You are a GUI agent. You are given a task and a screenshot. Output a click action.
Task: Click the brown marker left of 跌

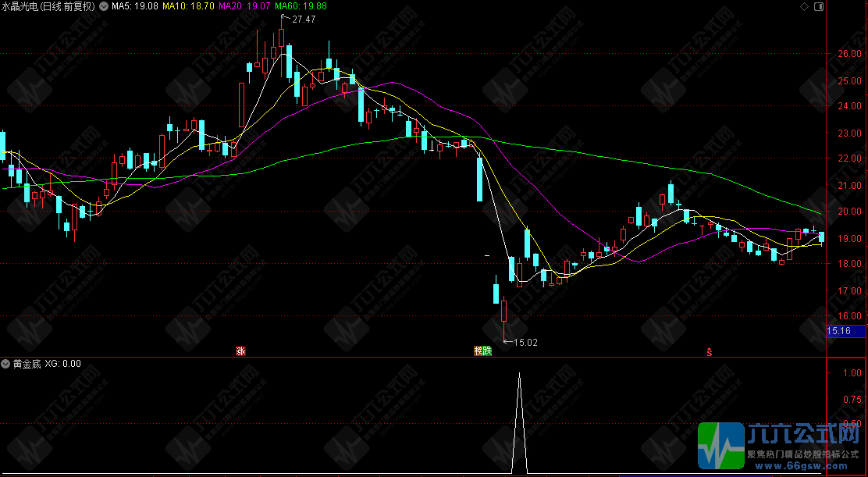(x=478, y=351)
